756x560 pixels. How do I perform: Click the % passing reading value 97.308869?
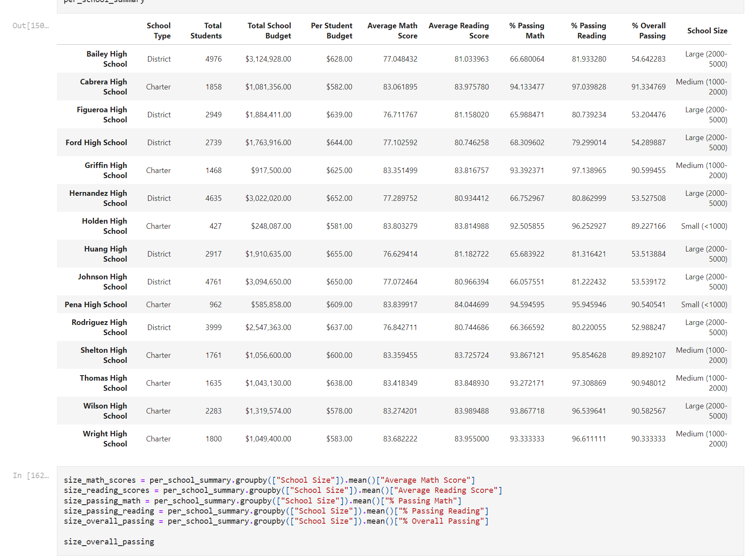pyautogui.click(x=589, y=383)
